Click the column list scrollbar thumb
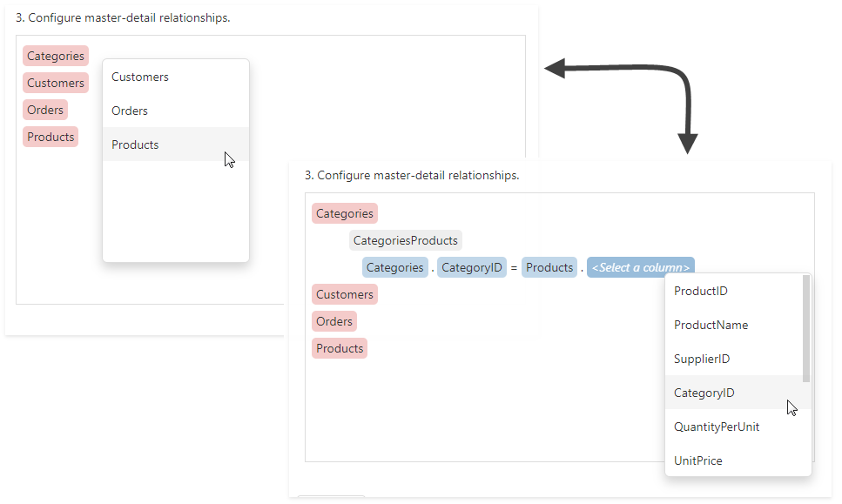842x504 pixels. [x=806, y=328]
